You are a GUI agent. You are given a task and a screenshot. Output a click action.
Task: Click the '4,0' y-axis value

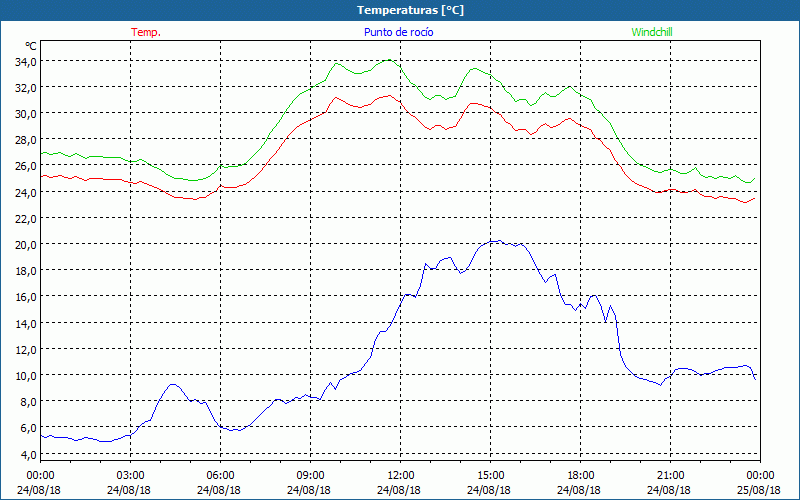[x=29, y=455]
